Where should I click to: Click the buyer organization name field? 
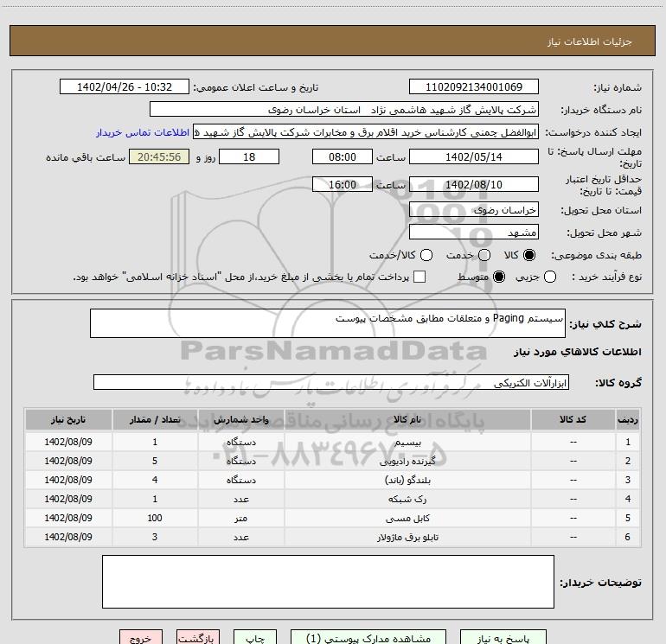point(344,109)
